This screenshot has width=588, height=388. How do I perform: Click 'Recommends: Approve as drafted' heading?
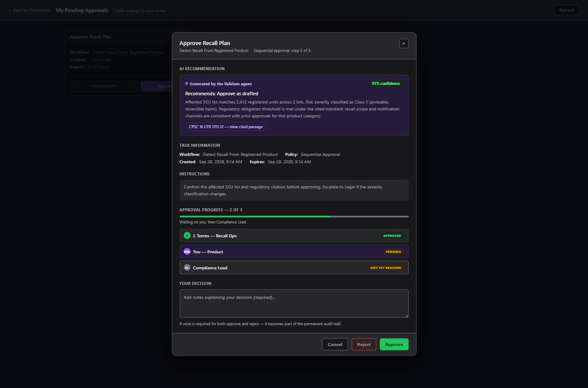222,94
